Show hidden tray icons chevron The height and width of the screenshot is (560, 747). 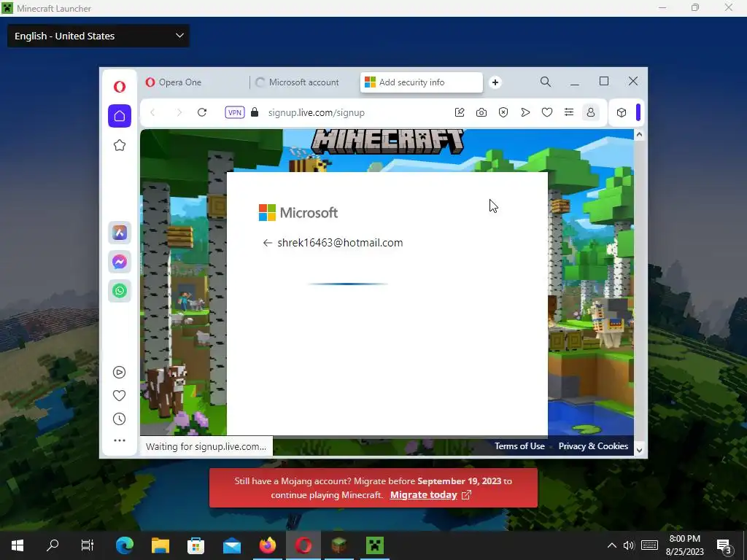point(612,545)
